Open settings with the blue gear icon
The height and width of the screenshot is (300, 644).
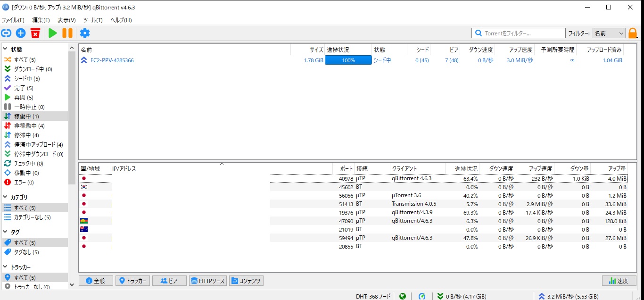(85, 33)
